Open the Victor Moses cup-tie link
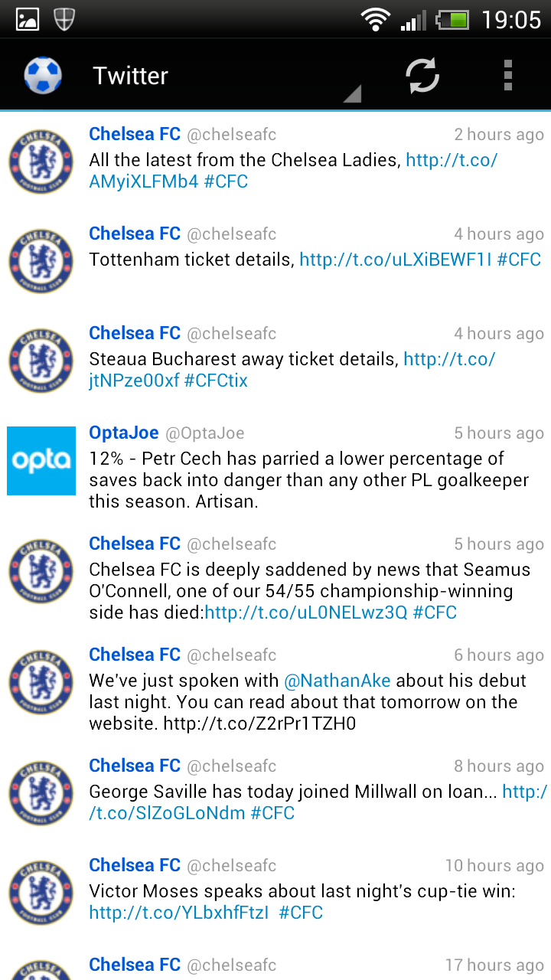551x980 pixels. 179,913
